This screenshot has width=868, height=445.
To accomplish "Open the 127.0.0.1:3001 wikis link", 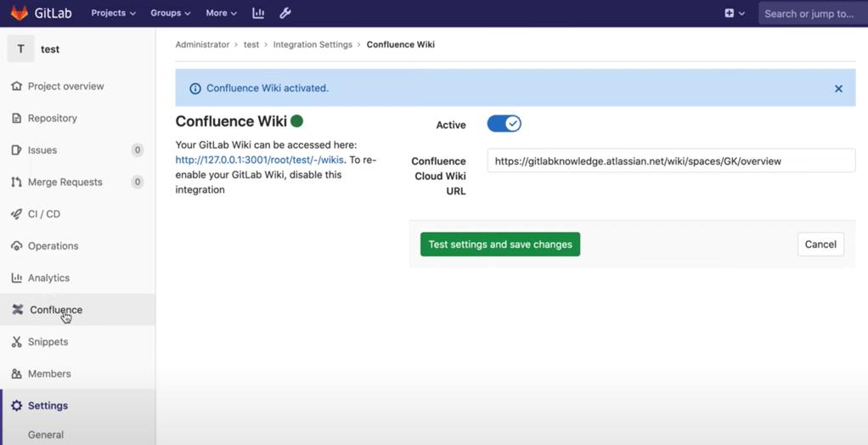I will 260,160.
